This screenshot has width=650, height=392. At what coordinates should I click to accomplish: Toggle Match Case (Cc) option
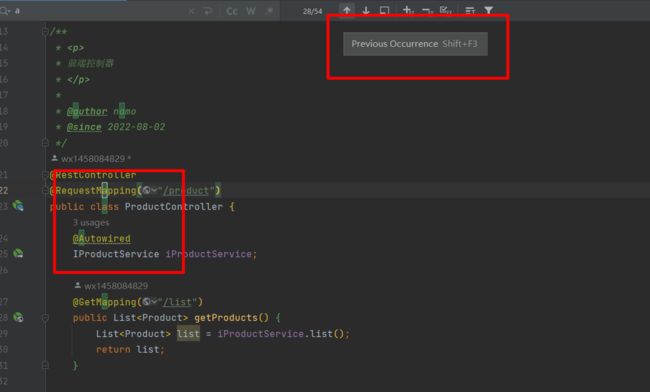tap(232, 11)
